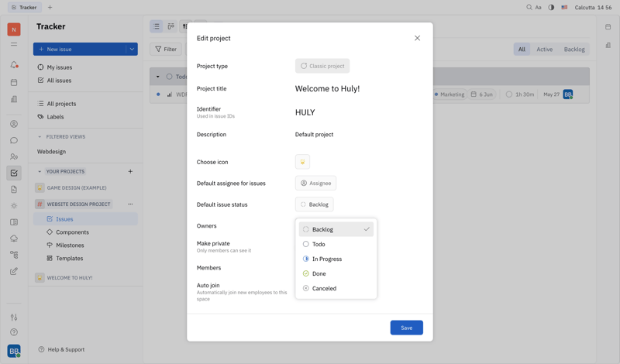Switch to list view icon in toolbar
The image size is (620, 364).
coord(157,26)
